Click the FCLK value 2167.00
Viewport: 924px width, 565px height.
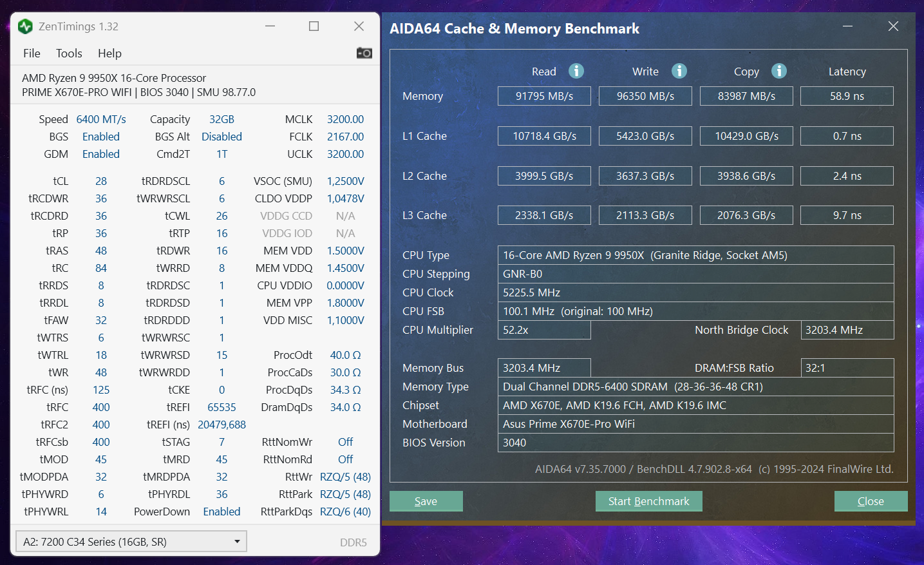(345, 137)
